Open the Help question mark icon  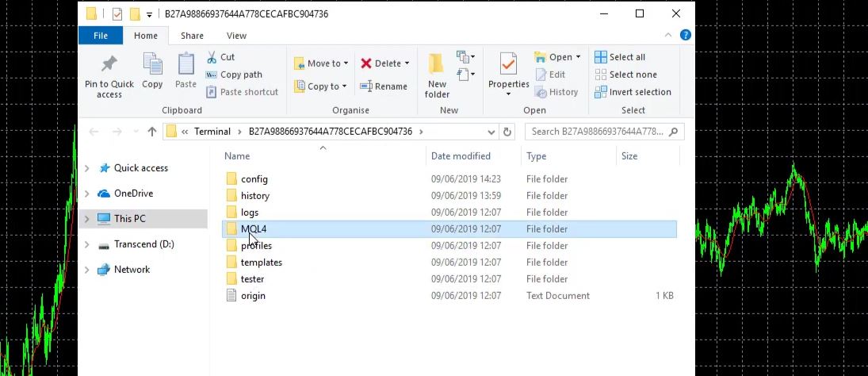[x=685, y=36]
